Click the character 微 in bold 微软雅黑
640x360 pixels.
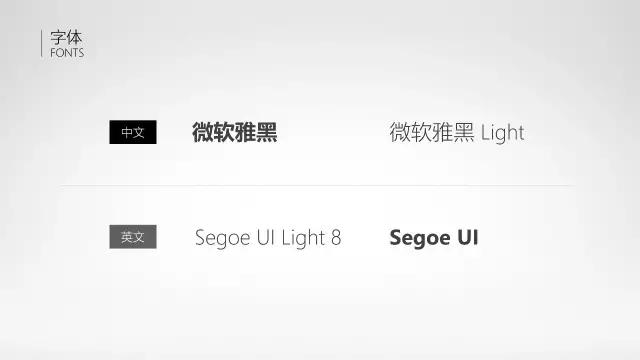pyautogui.click(x=203, y=132)
